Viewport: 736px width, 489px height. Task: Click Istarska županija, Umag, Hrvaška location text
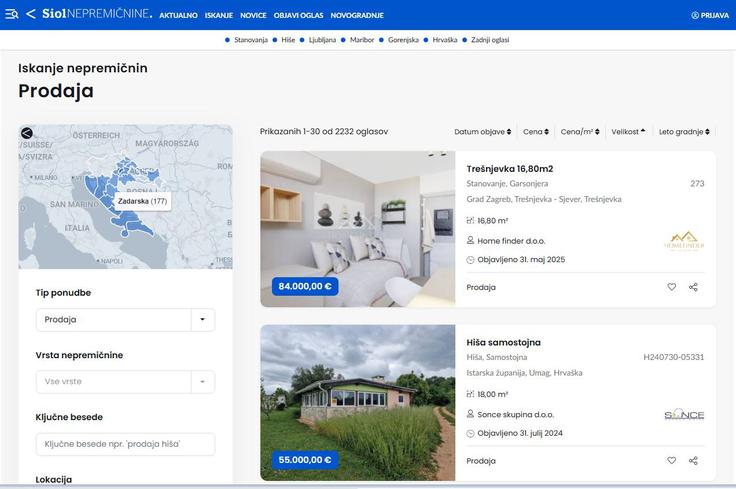524,373
